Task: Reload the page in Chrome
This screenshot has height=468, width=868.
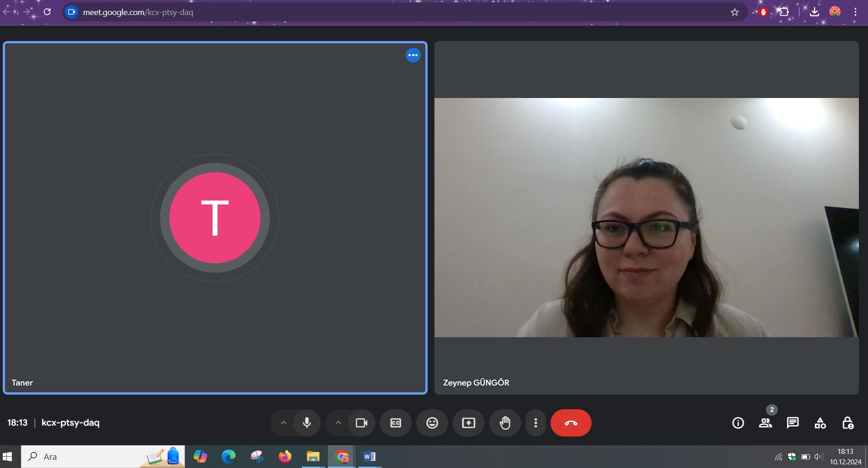Action: click(47, 12)
